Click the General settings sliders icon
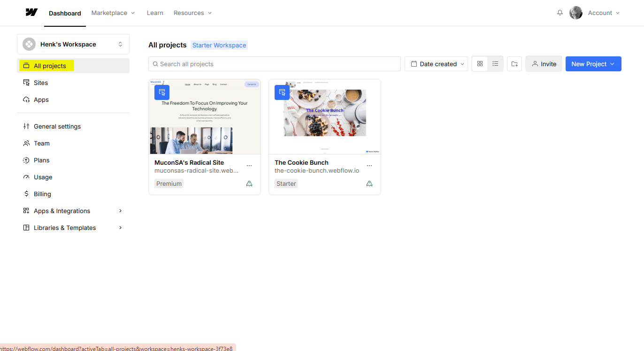This screenshot has height=351, width=644. pos(26,126)
